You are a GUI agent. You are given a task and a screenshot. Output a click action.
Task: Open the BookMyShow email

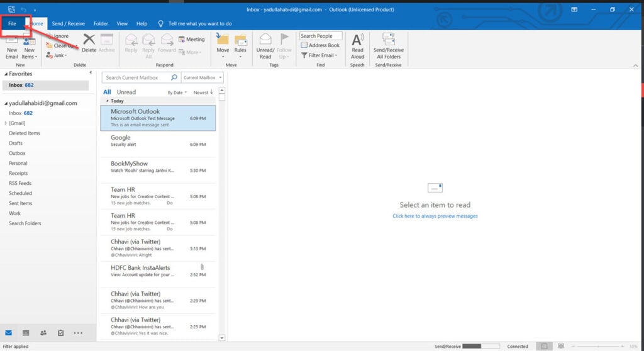158,170
